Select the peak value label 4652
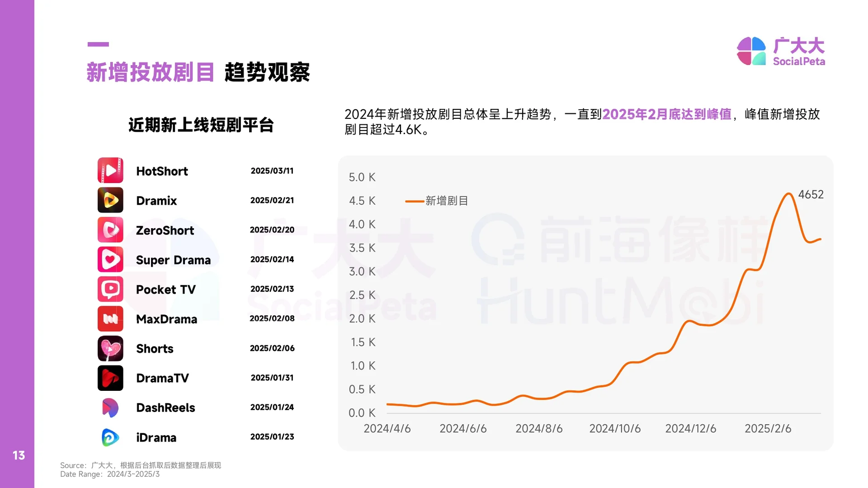Image resolution: width=868 pixels, height=488 pixels. tap(811, 194)
